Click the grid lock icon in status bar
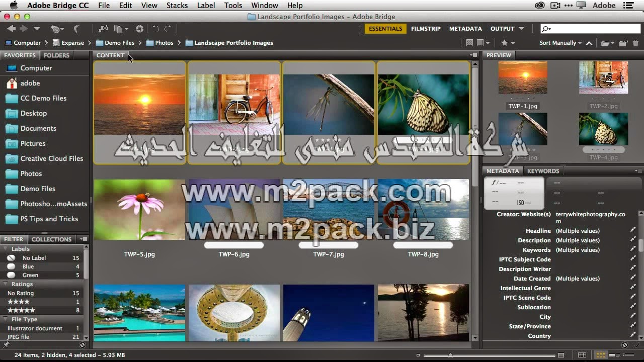 click(582, 355)
